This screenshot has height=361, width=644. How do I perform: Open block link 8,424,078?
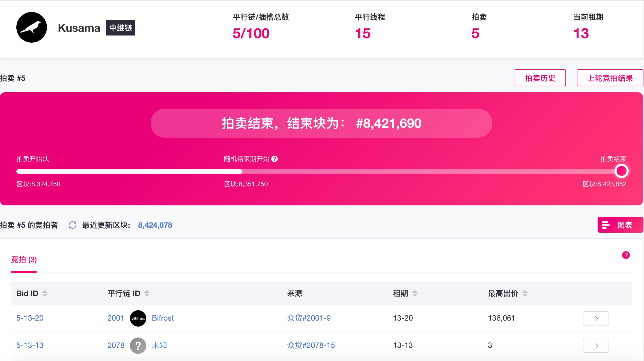[155, 225]
